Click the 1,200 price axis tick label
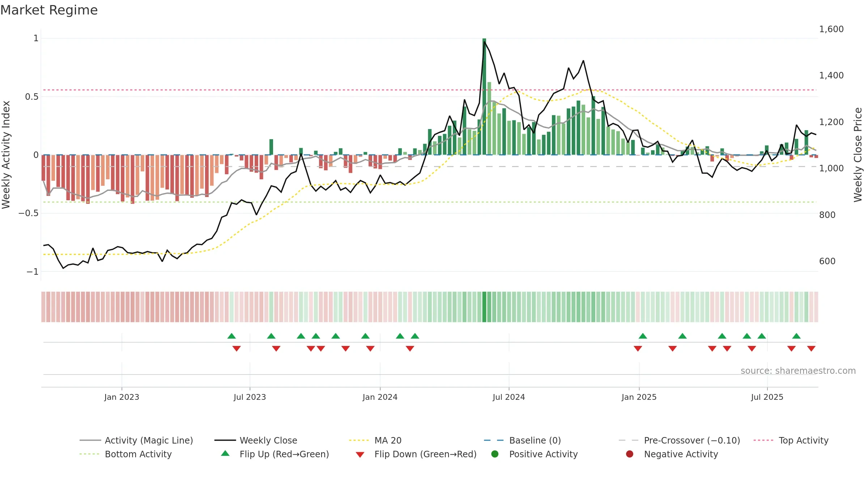 pos(831,122)
